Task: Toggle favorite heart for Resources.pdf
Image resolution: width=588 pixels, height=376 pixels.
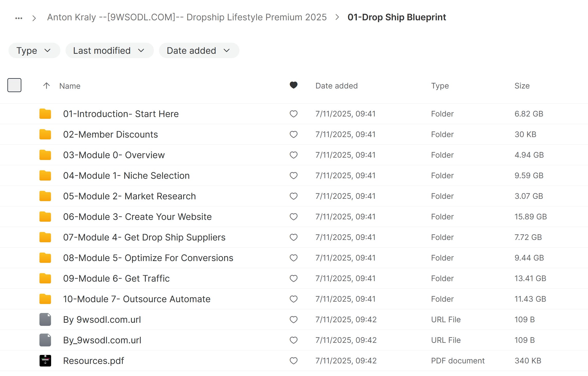Action: pyautogui.click(x=293, y=361)
